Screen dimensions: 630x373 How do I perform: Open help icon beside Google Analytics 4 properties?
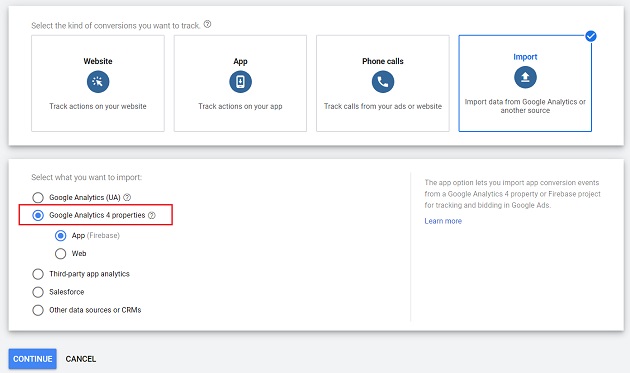pyautogui.click(x=151, y=215)
